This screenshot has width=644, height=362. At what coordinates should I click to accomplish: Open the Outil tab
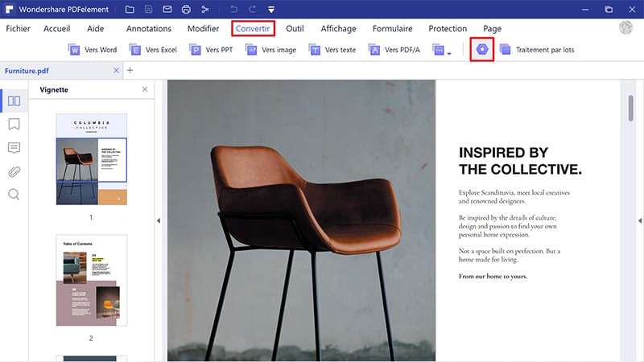coord(295,28)
